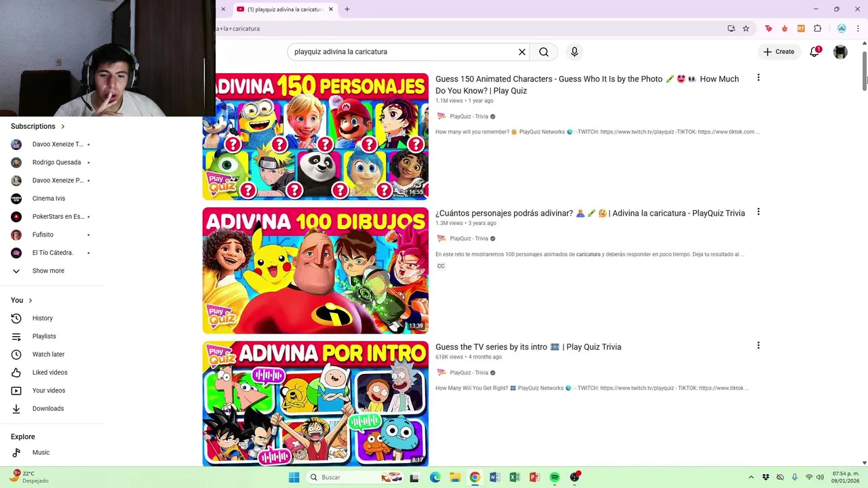Click the install app icon in address bar
The height and width of the screenshot is (488, 868).
pos(731,28)
